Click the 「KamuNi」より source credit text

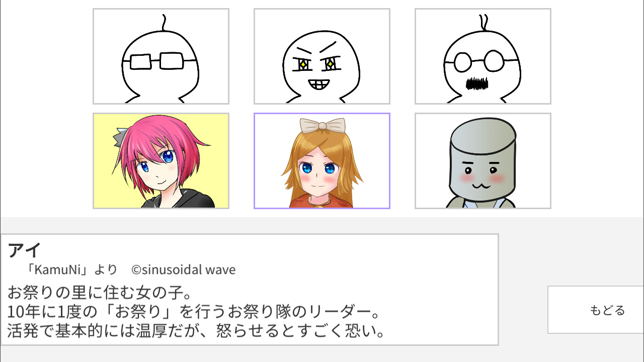tap(72, 270)
